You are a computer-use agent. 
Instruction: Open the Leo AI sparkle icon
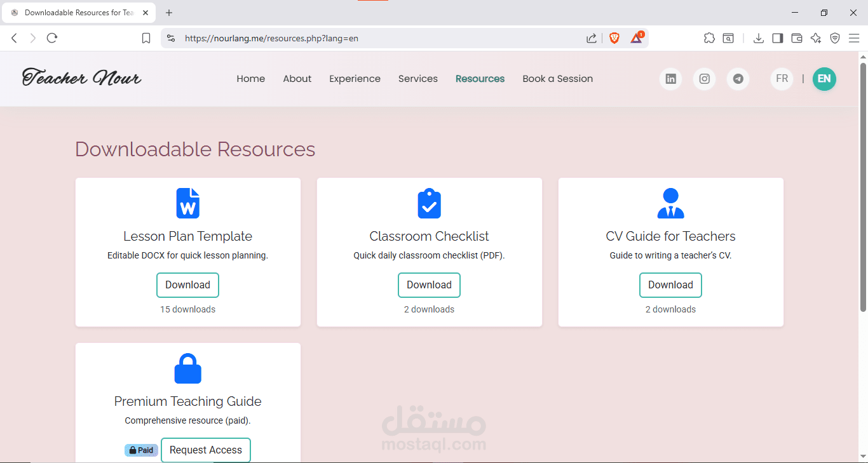tap(816, 38)
